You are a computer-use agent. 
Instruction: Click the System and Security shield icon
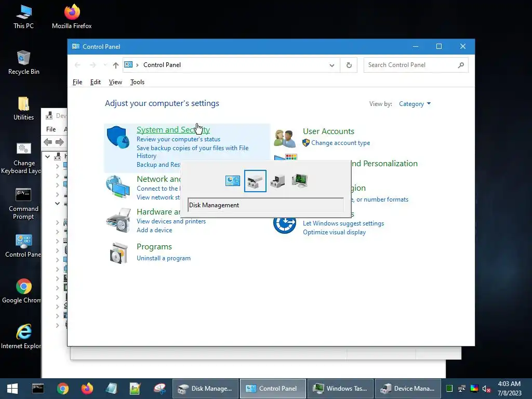(x=118, y=137)
